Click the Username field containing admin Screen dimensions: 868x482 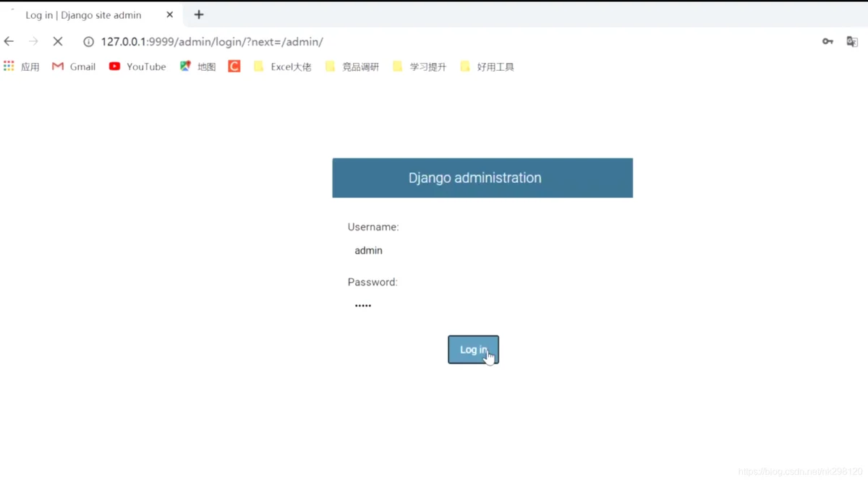[482, 251]
